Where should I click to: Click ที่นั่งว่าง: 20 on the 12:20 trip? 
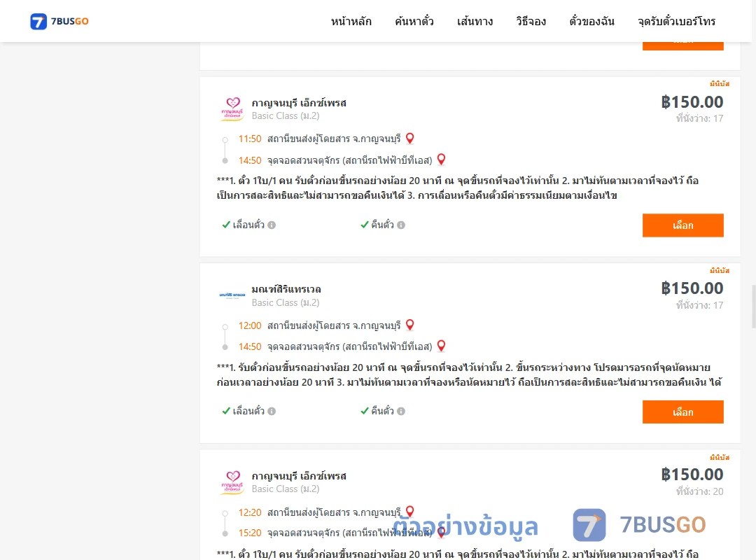click(x=699, y=491)
